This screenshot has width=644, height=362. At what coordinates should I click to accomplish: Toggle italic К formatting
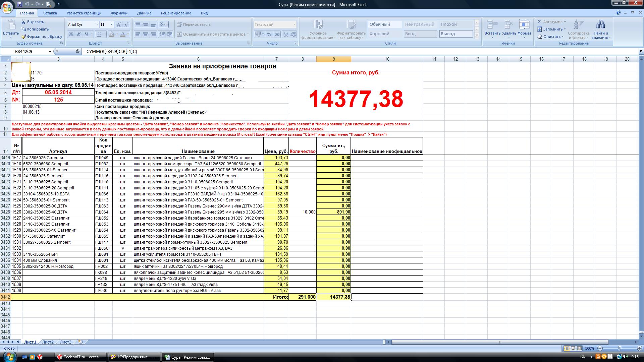click(x=79, y=34)
